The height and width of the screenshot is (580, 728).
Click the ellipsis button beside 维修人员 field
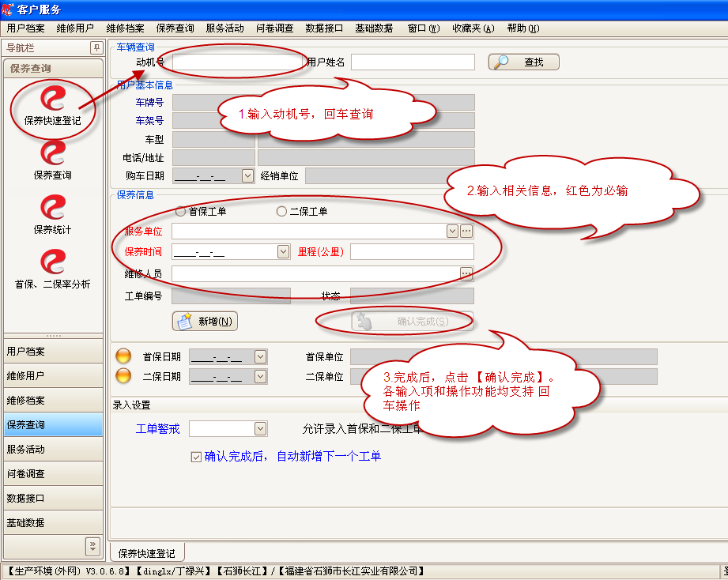point(466,273)
